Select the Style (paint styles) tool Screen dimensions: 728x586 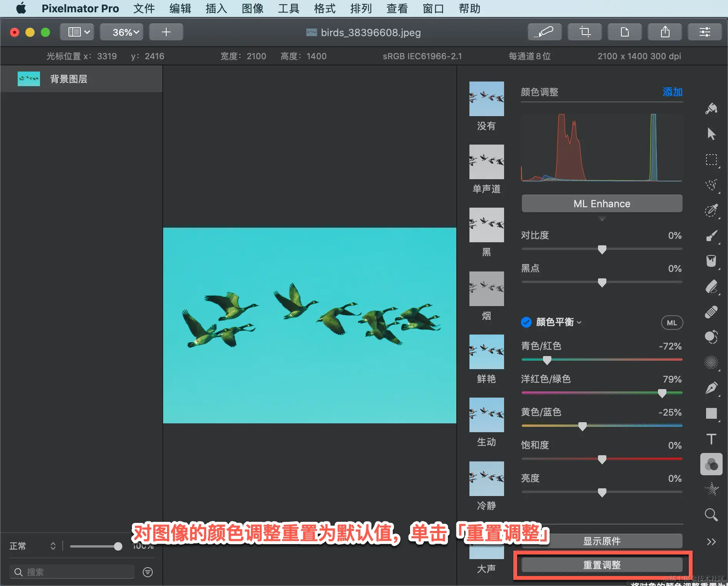point(711,109)
